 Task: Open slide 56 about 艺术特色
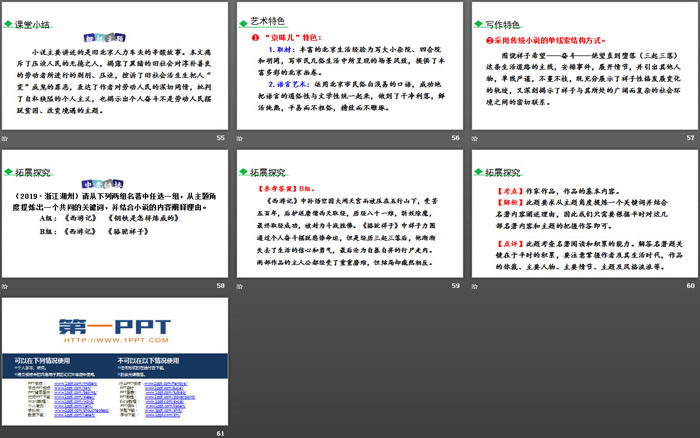[348, 68]
